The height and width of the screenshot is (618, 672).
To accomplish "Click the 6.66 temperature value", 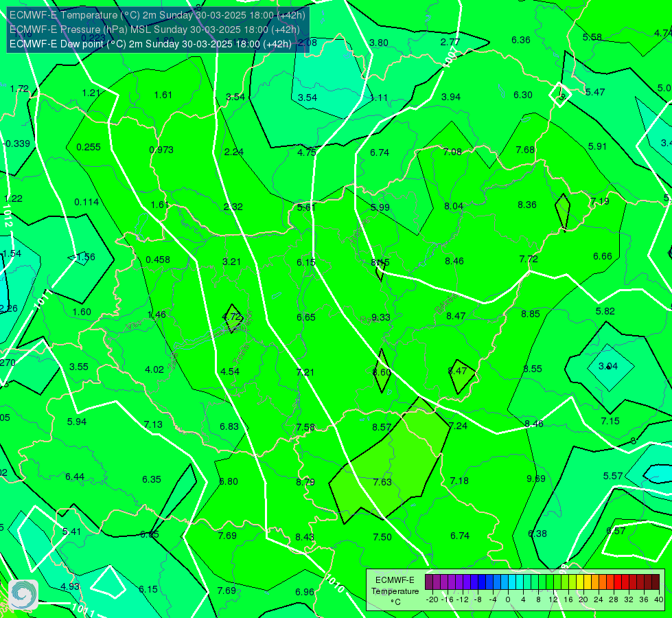I will pos(602,256).
